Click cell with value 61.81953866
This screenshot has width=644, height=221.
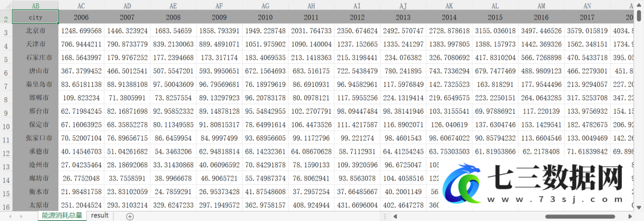(x=496, y=152)
